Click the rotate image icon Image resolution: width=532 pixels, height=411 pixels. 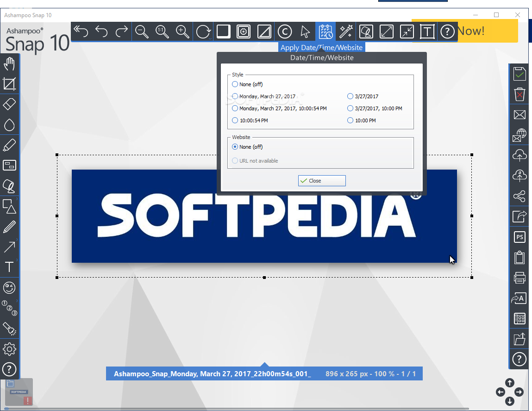(203, 32)
